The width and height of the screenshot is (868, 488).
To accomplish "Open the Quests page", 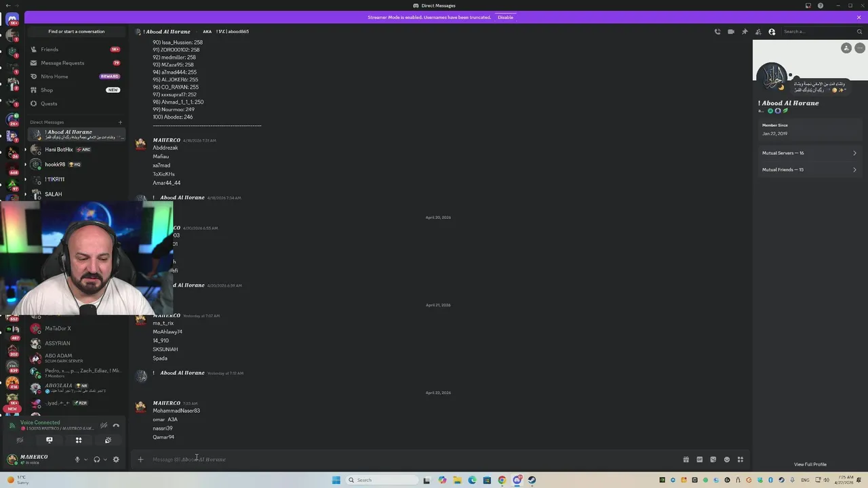I will point(76,104).
